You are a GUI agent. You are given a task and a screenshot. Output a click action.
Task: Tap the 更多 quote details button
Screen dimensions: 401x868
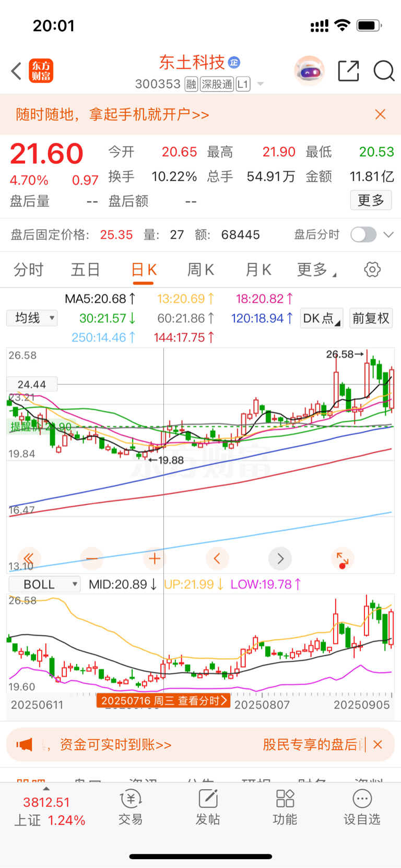pyautogui.click(x=371, y=200)
